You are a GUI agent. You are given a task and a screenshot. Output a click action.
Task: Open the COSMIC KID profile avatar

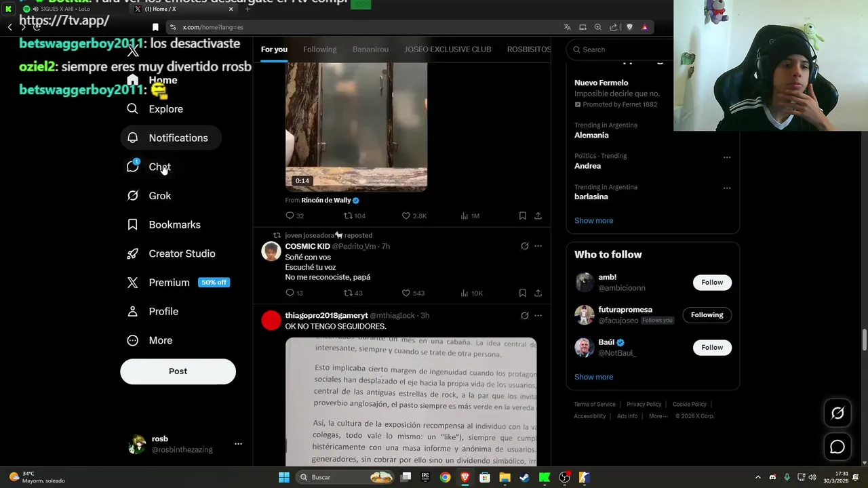271,251
